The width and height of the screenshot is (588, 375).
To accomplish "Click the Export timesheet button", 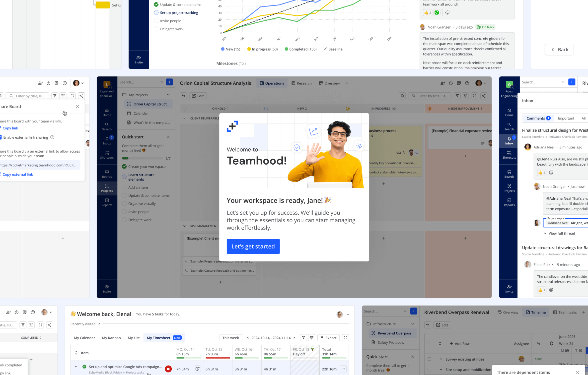I will tap(328, 338).
